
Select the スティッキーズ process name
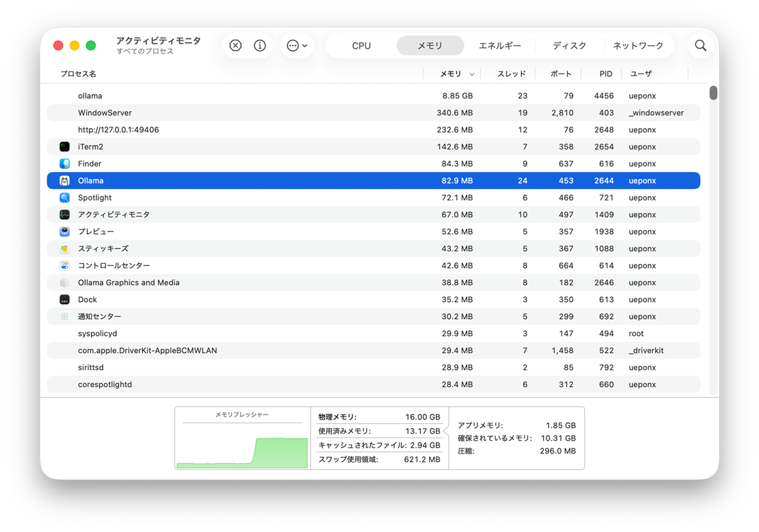click(x=103, y=248)
